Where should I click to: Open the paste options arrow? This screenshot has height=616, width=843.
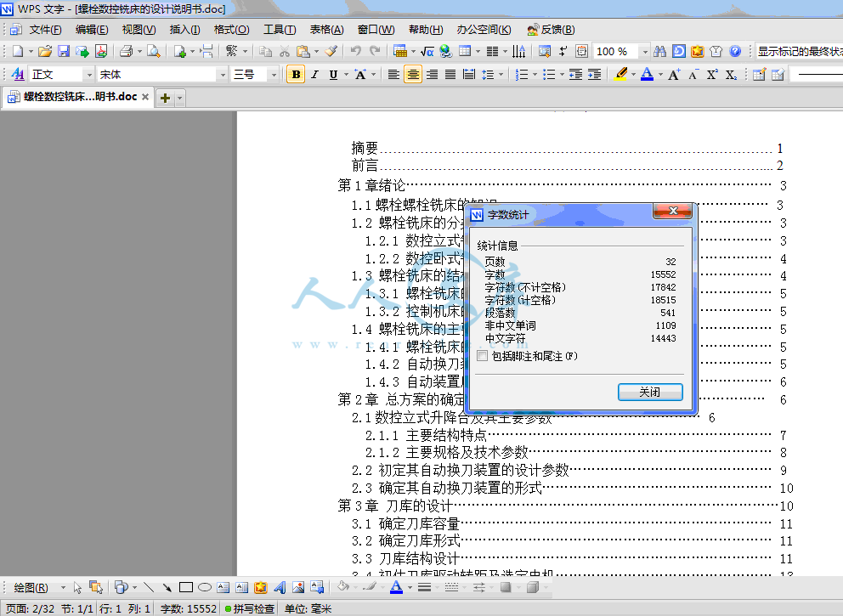pyautogui.click(x=316, y=51)
